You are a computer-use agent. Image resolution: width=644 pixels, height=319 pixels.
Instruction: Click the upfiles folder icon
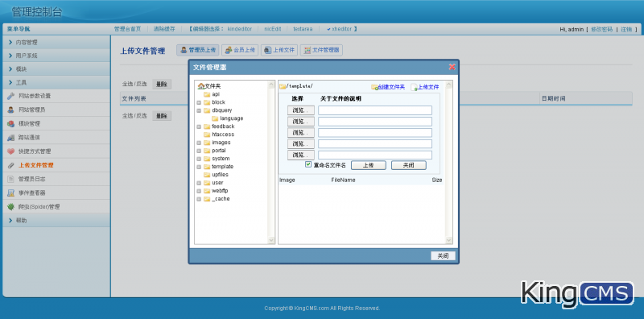pyautogui.click(x=207, y=175)
